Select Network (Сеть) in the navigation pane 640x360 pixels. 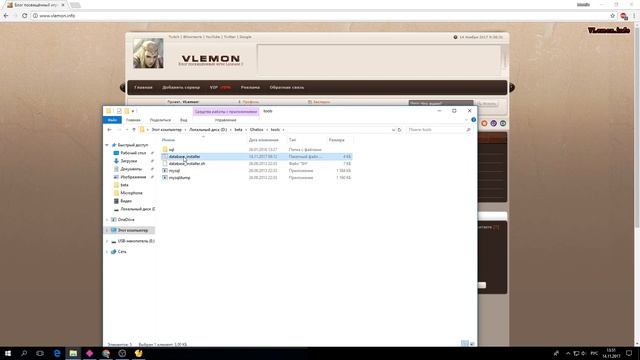point(122,252)
